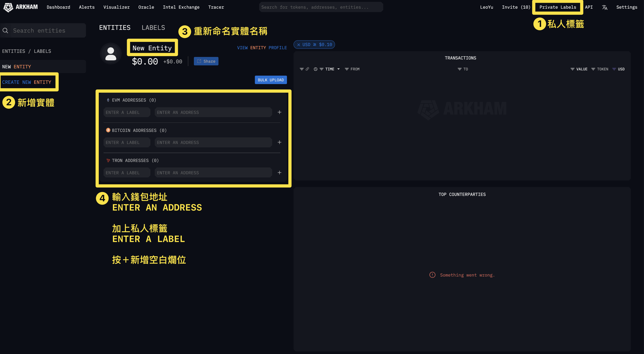Open the FROM column filter
The image size is (644, 354).
click(347, 69)
